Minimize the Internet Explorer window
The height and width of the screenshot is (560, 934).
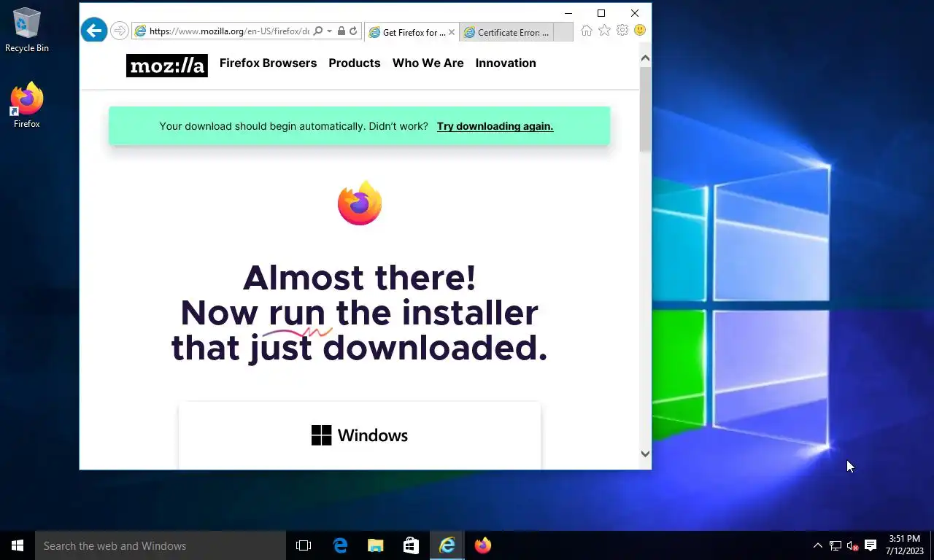click(x=568, y=13)
